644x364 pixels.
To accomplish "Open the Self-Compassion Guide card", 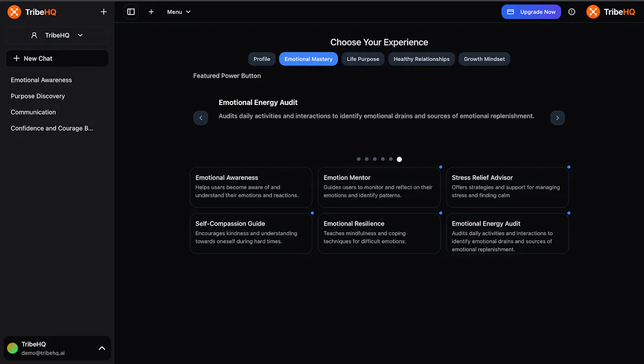I will point(251,233).
